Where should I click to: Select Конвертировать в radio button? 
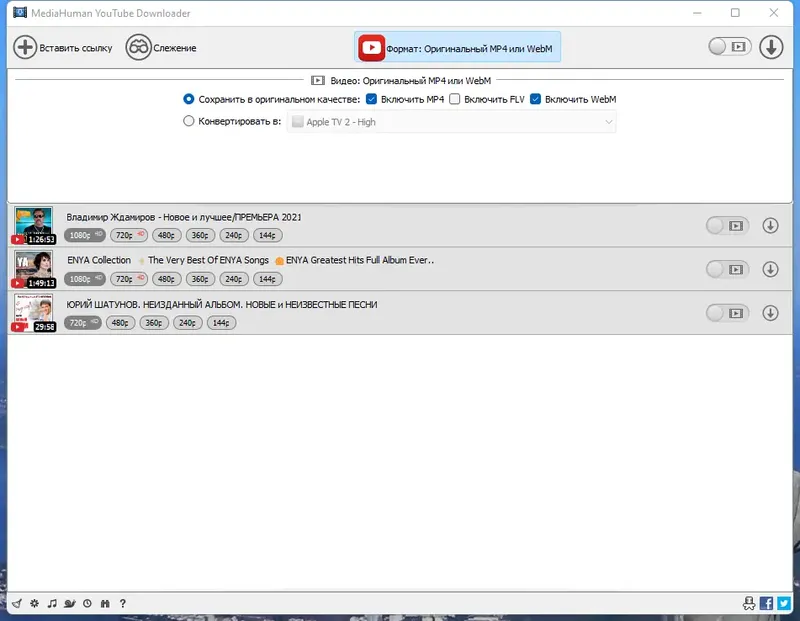(189, 121)
